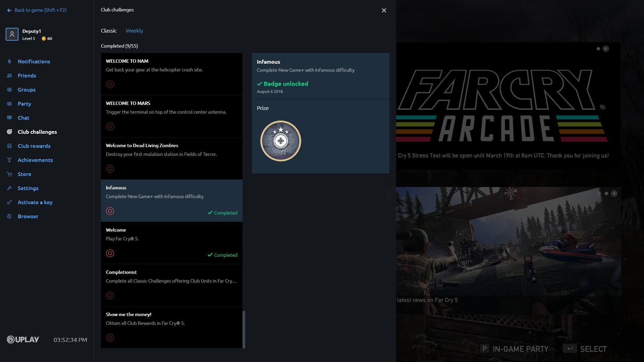Click the Achievements trophy icon
This screenshot has width=644, height=362.
[9, 160]
